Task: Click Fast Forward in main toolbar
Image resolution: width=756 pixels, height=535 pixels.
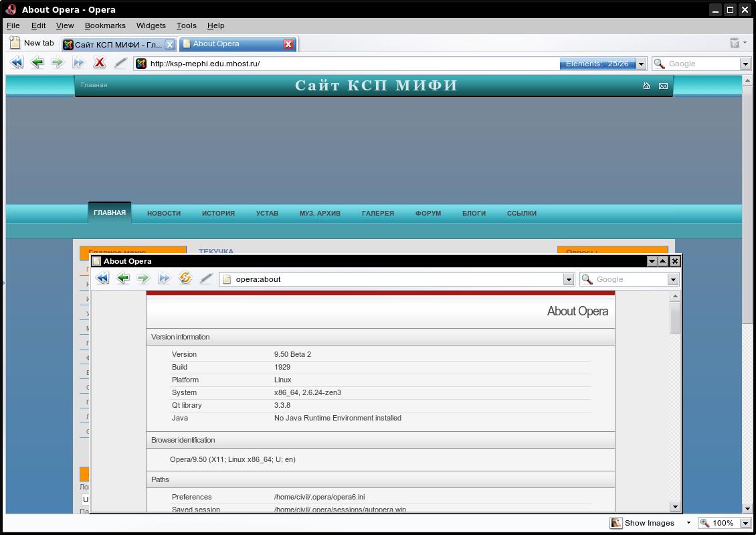Action: [x=78, y=63]
